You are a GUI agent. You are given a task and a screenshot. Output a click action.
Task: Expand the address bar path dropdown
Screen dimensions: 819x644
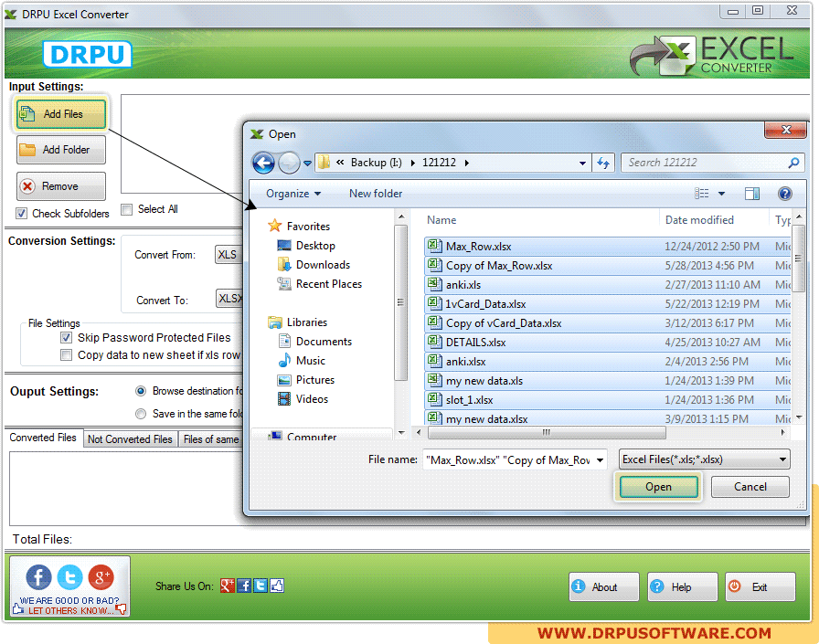pos(582,164)
